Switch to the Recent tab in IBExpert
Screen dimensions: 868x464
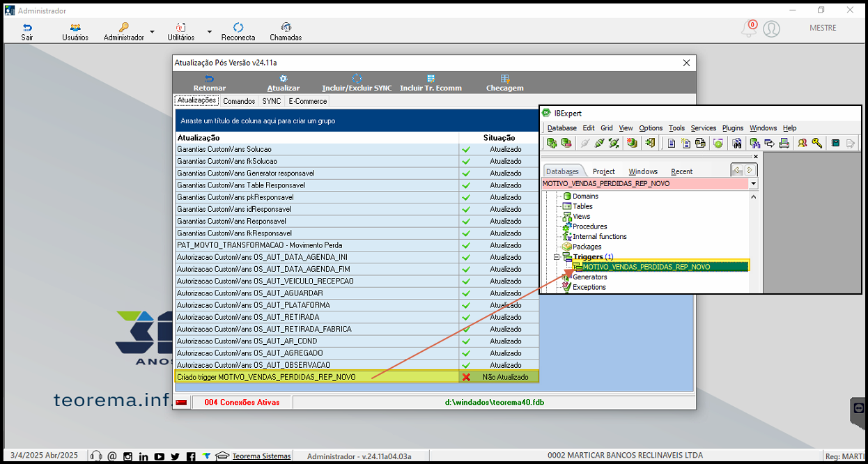point(681,171)
